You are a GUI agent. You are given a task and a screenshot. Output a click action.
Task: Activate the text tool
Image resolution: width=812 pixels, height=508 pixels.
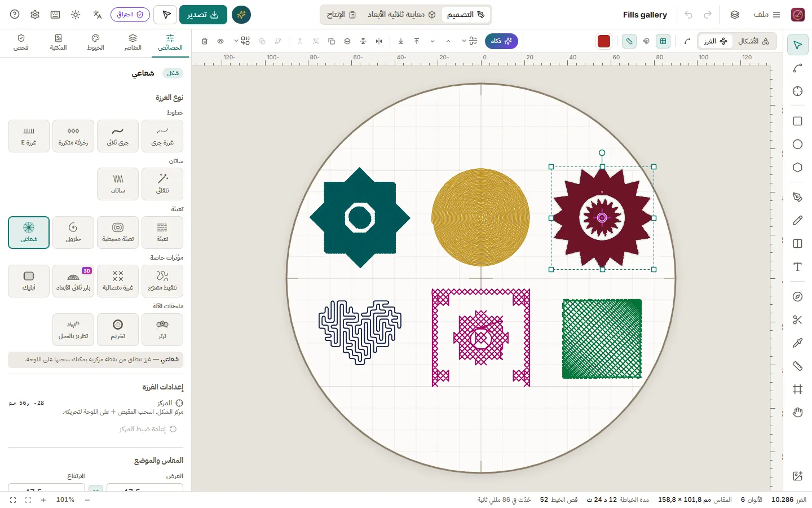797,267
